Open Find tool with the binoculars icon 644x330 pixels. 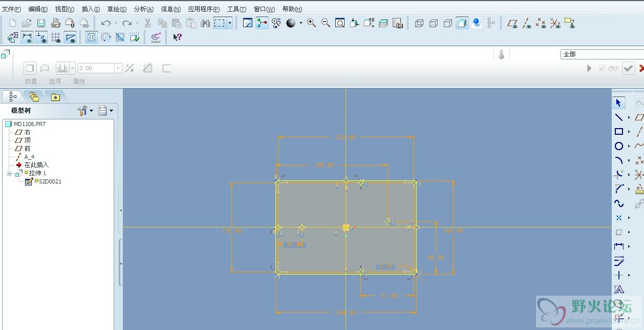tap(205, 23)
